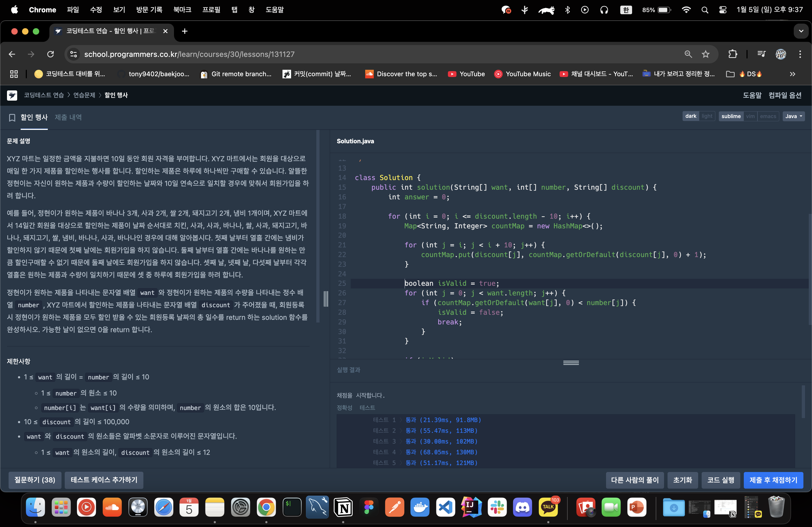This screenshot has height=527, width=812.
Task: Open the Chrome three-dot menu
Action: 800,54
